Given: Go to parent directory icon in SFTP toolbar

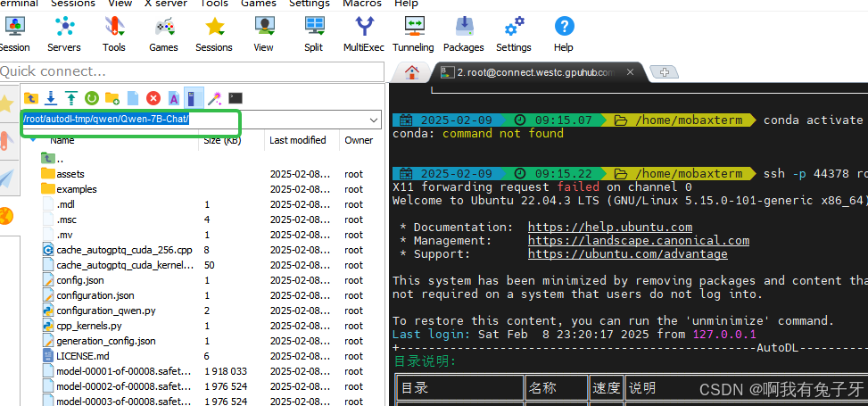Looking at the screenshot, I should (31, 98).
